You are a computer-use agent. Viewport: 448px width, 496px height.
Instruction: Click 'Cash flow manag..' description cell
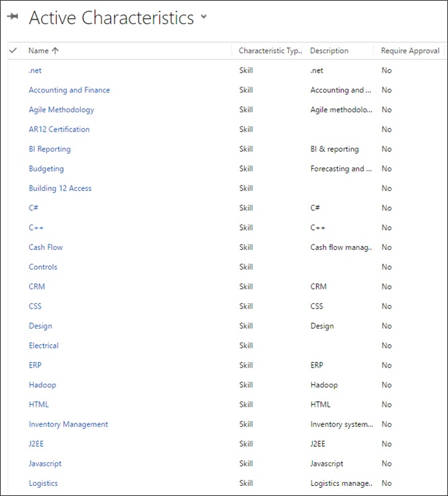[341, 247]
